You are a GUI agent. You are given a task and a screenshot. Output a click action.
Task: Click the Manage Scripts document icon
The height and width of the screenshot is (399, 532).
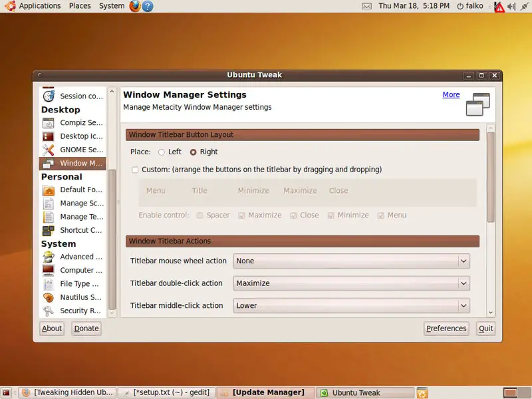(x=49, y=203)
